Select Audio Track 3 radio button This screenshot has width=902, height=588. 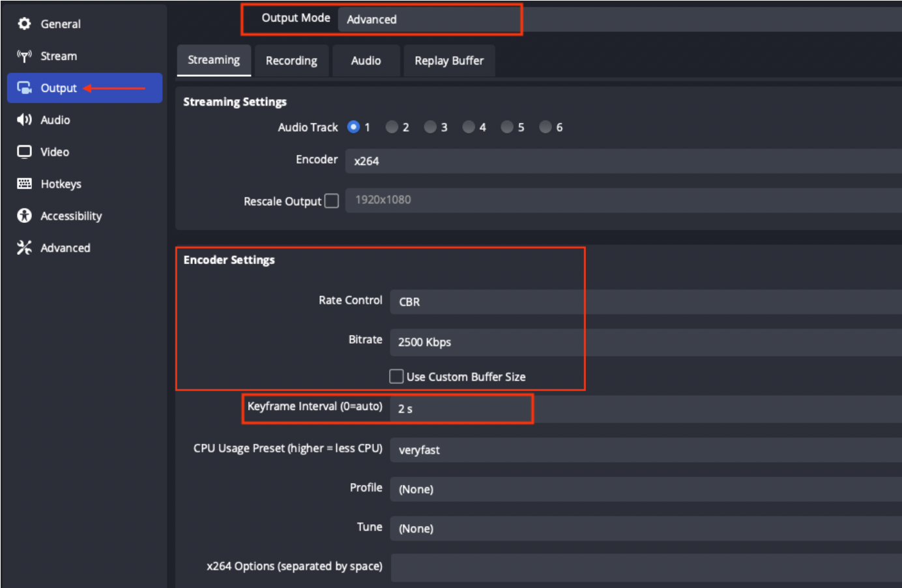(429, 127)
